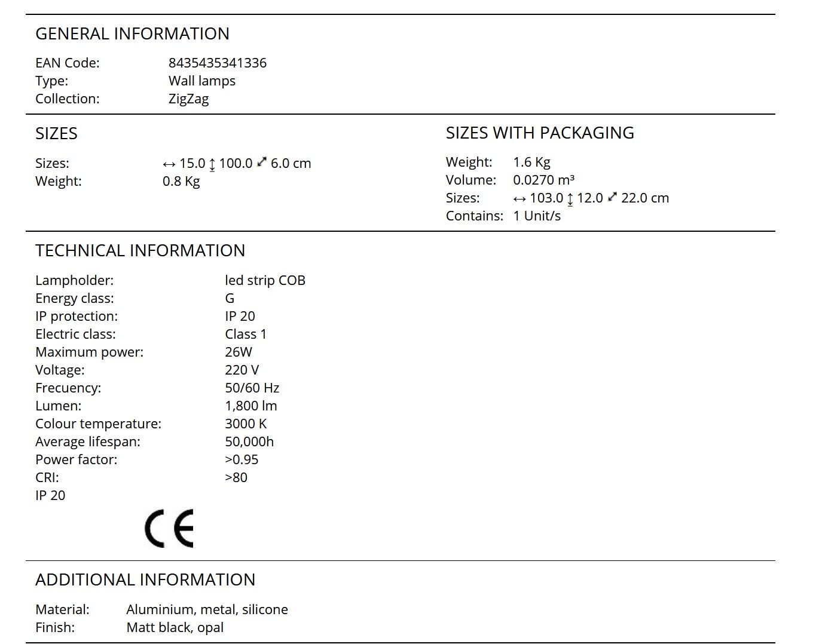This screenshot has height=644, width=816.
Task: Click the '0.8 Kg' weight value
Action: click(181, 182)
